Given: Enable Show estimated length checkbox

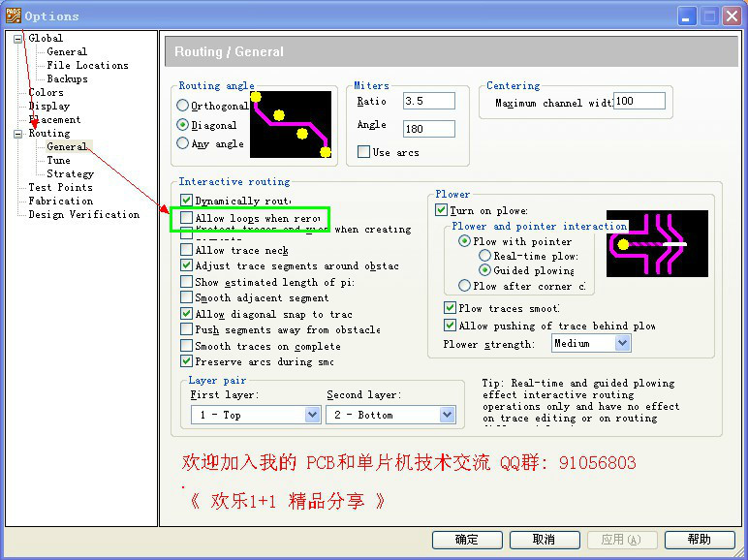Looking at the screenshot, I should 187,282.
